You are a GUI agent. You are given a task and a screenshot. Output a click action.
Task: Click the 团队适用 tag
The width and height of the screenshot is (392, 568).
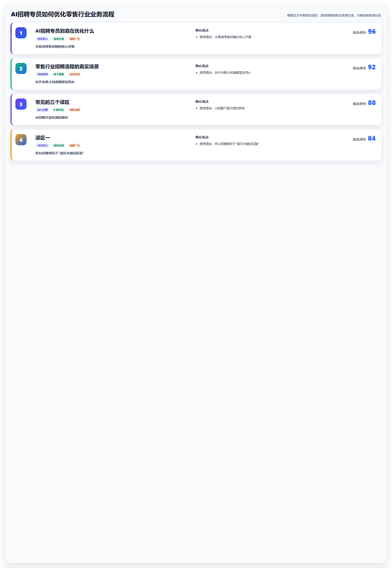(x=75, y=110)
